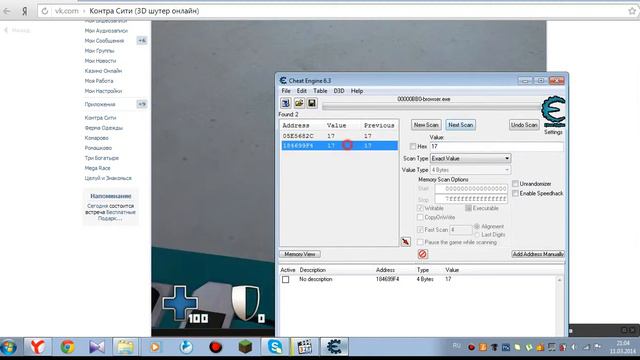Screen dimensions: 640x360
Task: Click Add Address Manually
Action: 538,254
